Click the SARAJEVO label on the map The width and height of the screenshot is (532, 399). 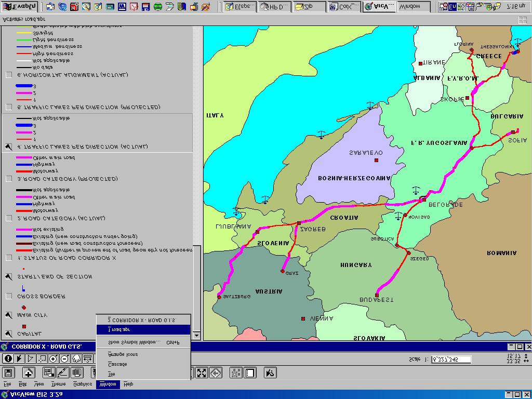(x=366, y=153)
